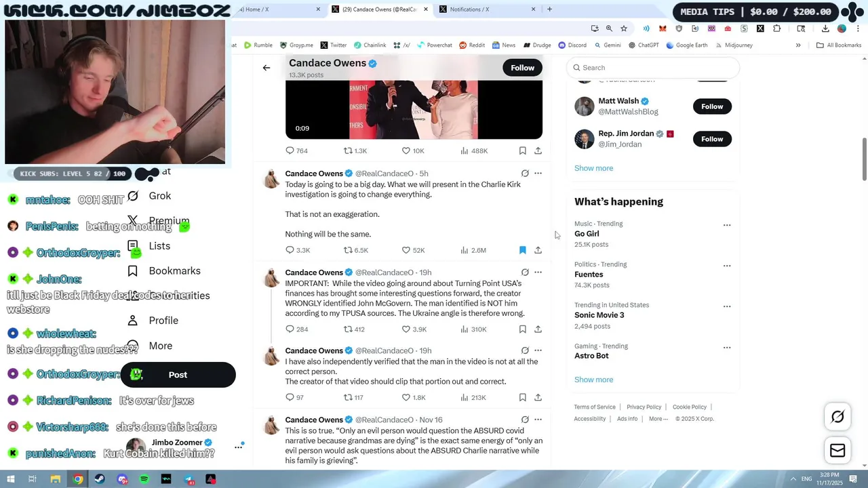The width and height of the screenshot is (868, 488).
Task: Open the Privacy Policy link
Action: [x=644, y=407]
